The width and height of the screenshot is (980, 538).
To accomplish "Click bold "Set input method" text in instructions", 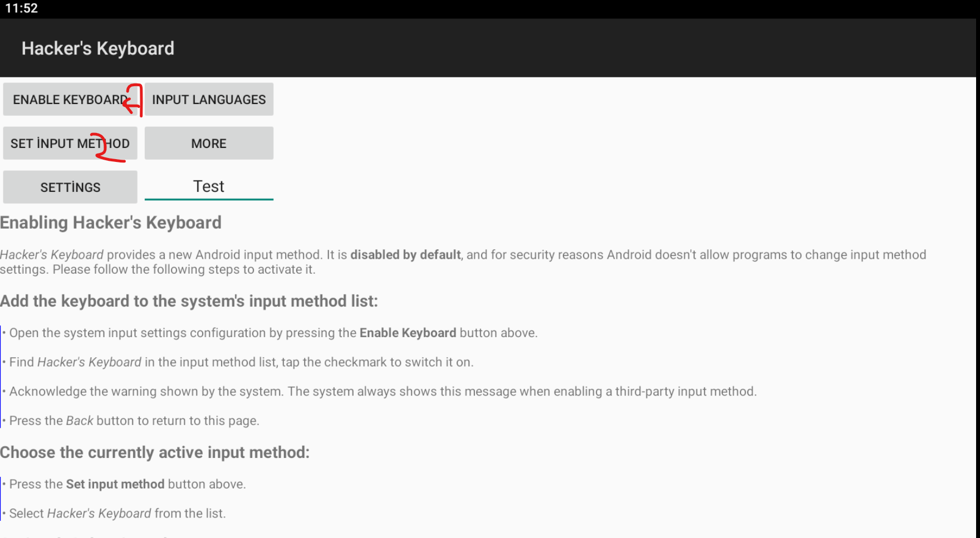I will [x=115, y=484].
